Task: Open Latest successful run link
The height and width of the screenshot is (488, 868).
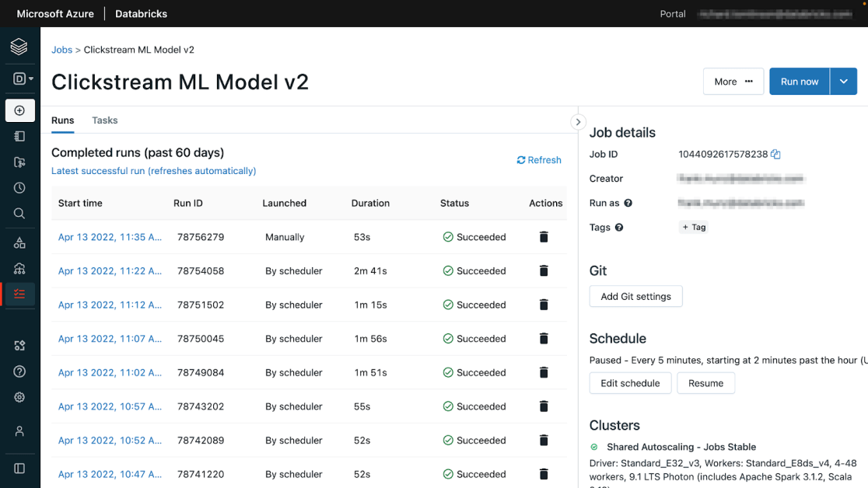Action: [x=153, y=171]
